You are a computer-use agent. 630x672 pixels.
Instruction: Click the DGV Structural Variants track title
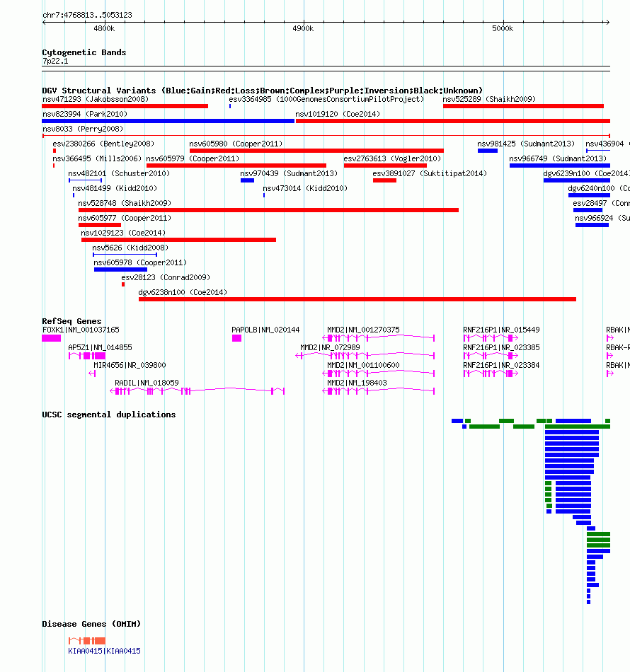point(262,91)
